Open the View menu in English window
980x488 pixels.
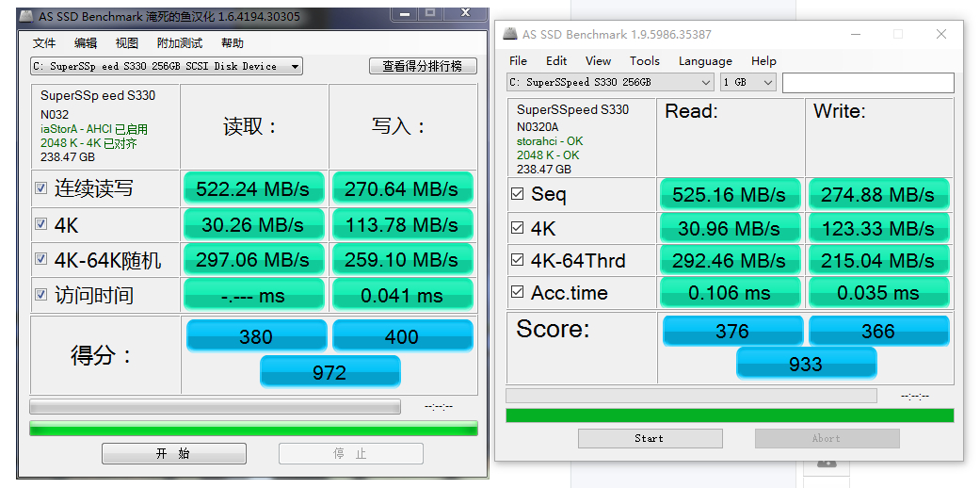point(598,60)
